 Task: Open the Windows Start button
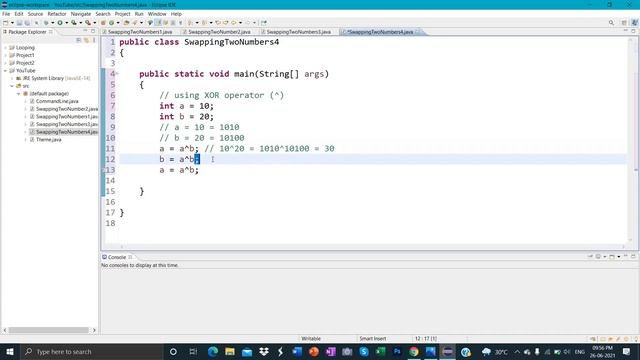click(10, 351)
